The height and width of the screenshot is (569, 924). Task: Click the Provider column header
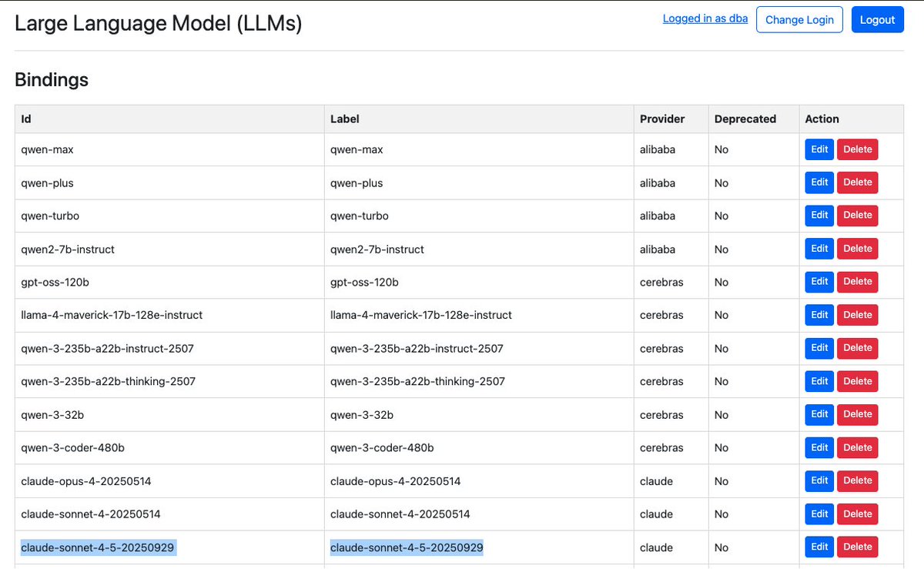671,119
